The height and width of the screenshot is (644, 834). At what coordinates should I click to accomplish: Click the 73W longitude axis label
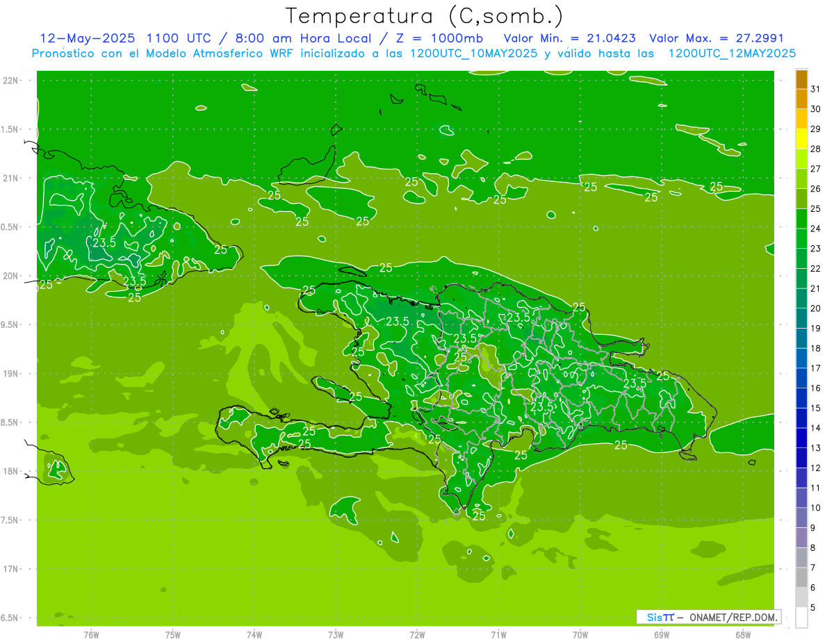pyautogui.click(x=336, y=634)
